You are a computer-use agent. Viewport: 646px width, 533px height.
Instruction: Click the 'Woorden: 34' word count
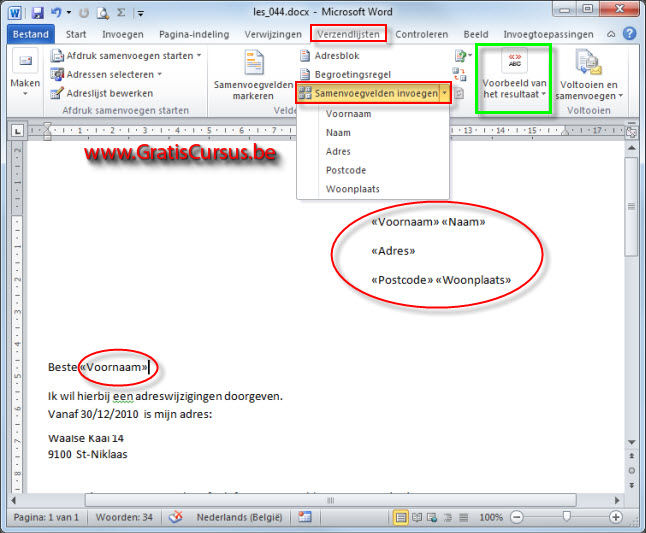(x=124, y=517)
